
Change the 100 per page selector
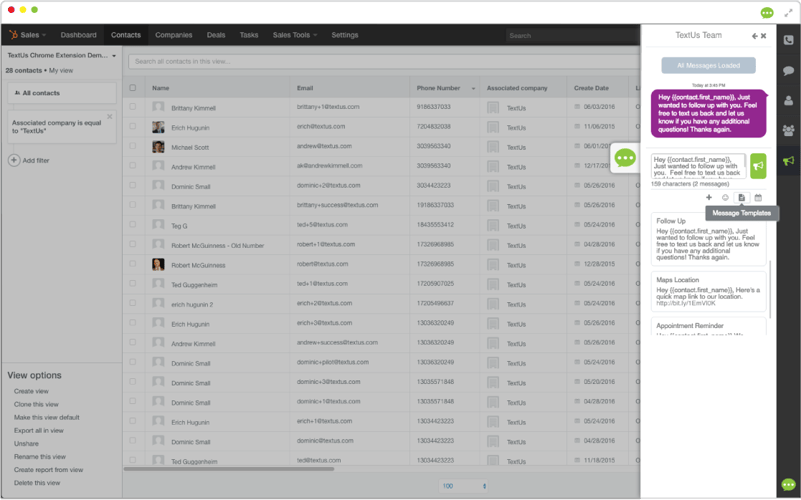tap(464, 486)
